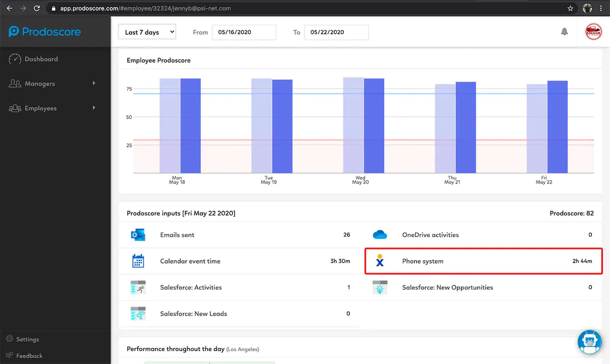
Task: Click the Fri May 22 dark bar
Action: 557,127
